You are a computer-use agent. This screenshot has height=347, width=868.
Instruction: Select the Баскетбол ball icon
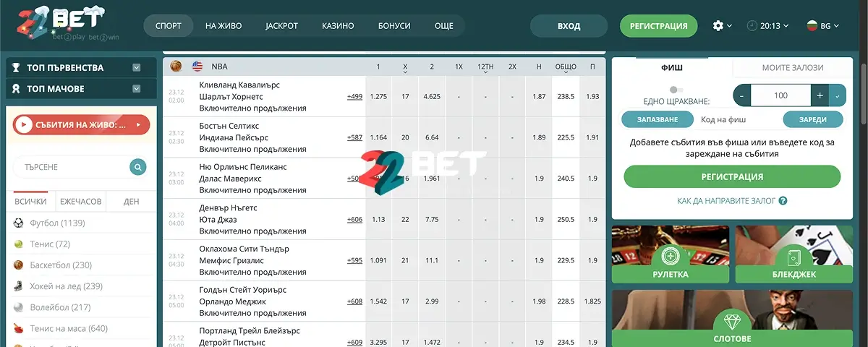click(18, 265)
